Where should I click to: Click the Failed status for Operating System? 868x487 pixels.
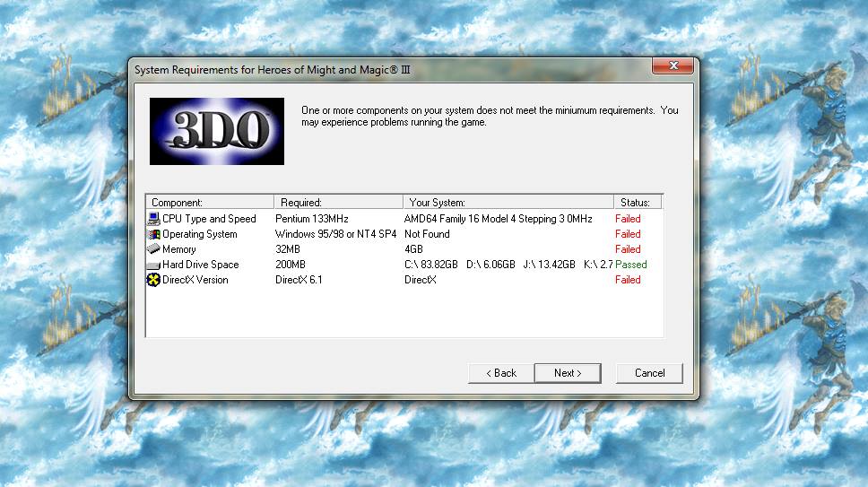(x=628, y=234)
